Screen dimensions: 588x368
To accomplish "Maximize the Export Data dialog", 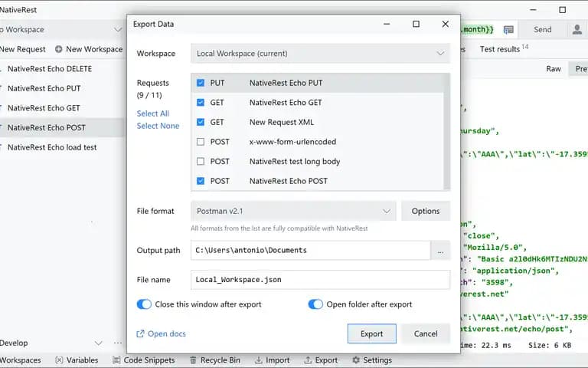I will click(416, 24).
